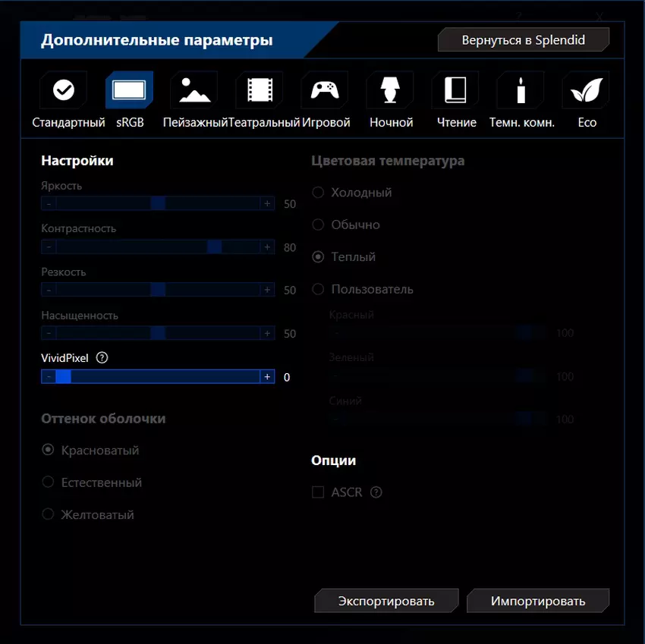Show the ASCR help tooltip icon
Viewport: 645px width, 644px height.
(x=376, y=492)
